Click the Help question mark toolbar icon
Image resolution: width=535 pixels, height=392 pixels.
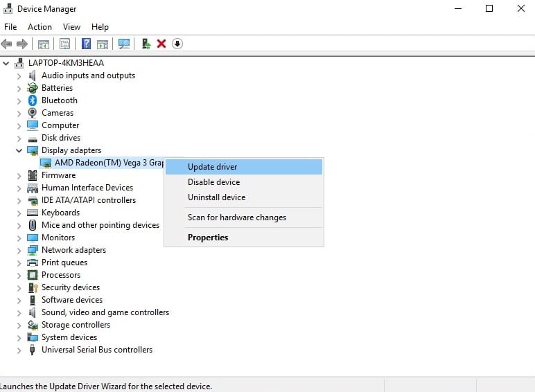86,44
